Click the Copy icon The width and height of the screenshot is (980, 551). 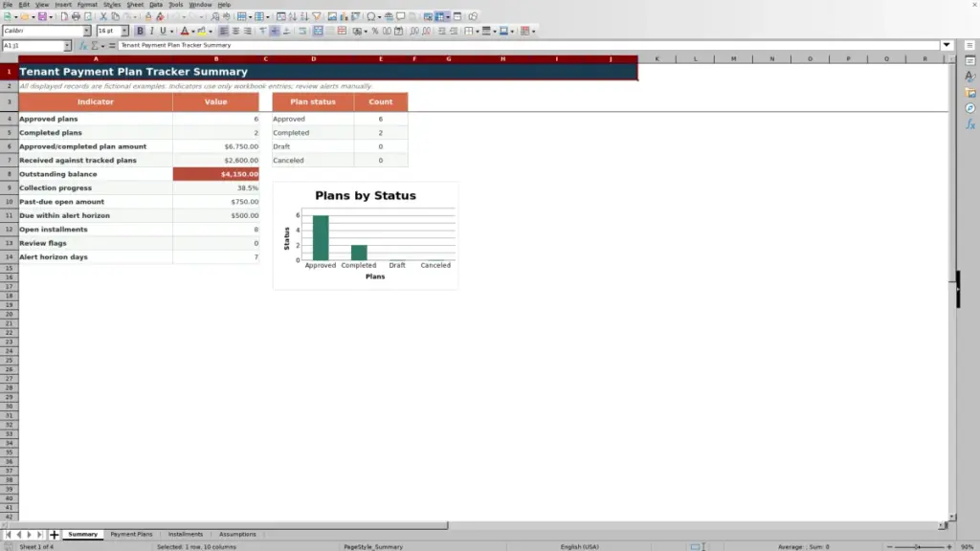[115, 16]
